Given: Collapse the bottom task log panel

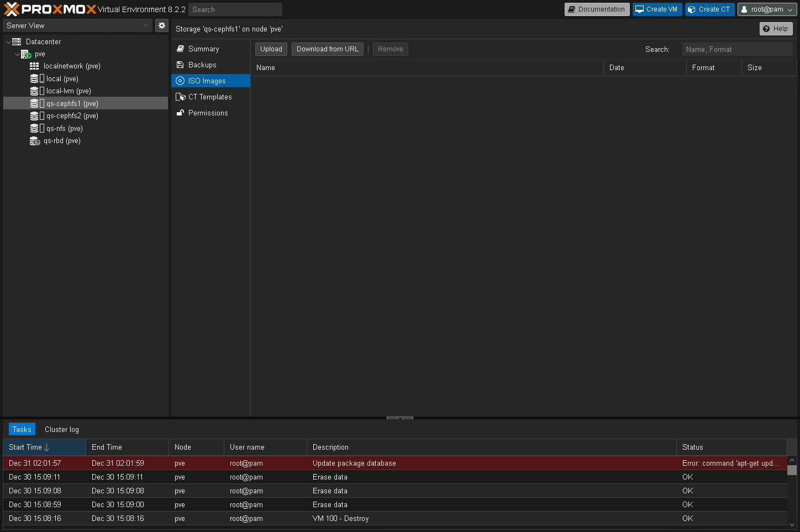Looking at the screenshot, I should click(399, 418).
